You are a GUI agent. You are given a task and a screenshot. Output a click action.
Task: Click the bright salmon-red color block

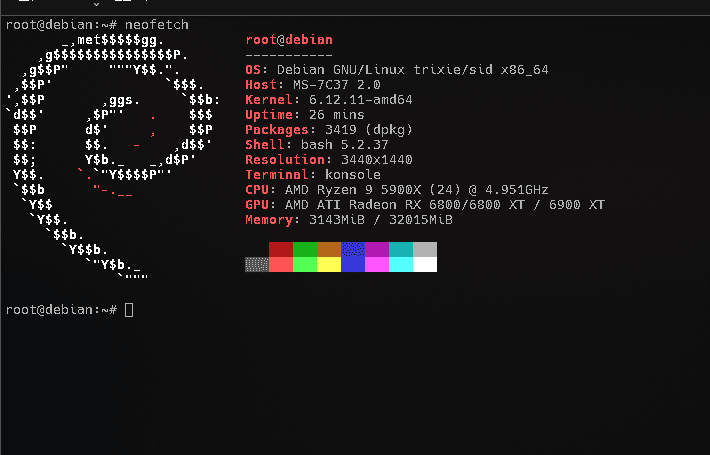pyautogui.click(x=281, y=264)
